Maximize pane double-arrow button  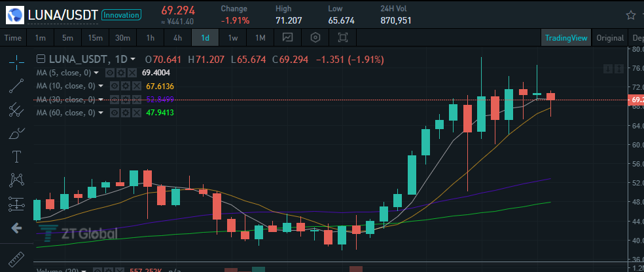pos(618,69)
